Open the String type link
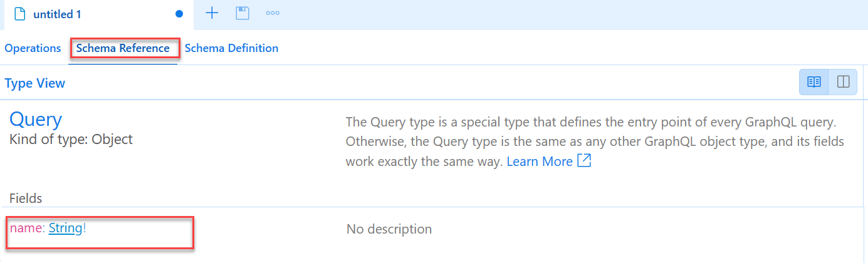Viewport: 868px width, 263px height. [x=65, y=229]
